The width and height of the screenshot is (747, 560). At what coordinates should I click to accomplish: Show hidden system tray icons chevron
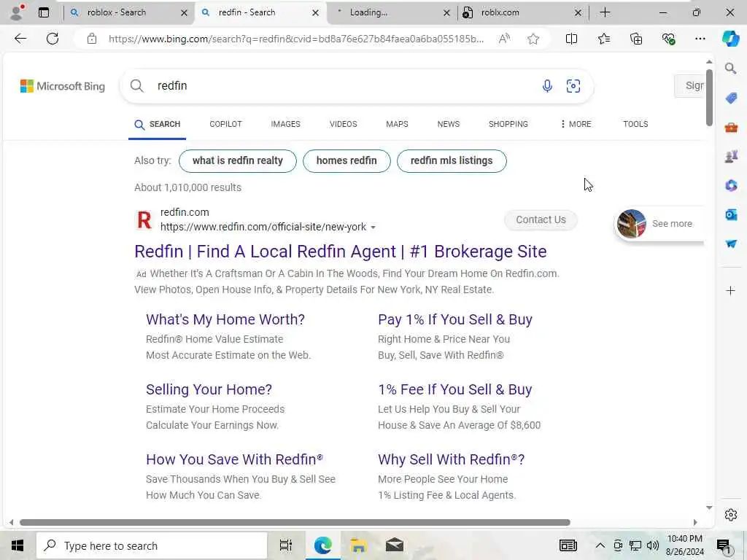(600, 545)
